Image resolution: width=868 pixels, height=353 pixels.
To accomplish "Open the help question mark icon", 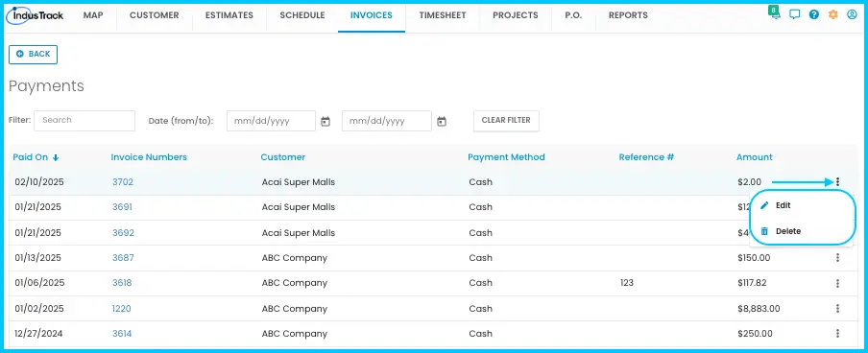I will pos(814,15).
